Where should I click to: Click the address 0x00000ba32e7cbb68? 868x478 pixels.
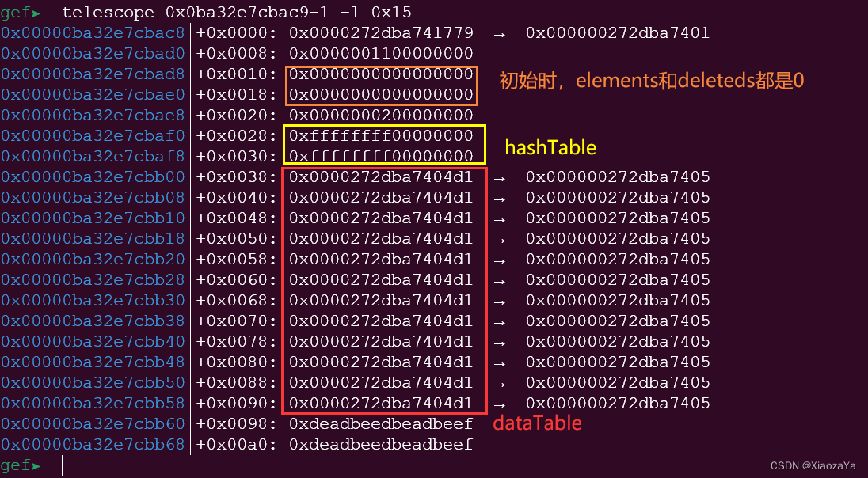pyautogui.click(x=93, y=444)
